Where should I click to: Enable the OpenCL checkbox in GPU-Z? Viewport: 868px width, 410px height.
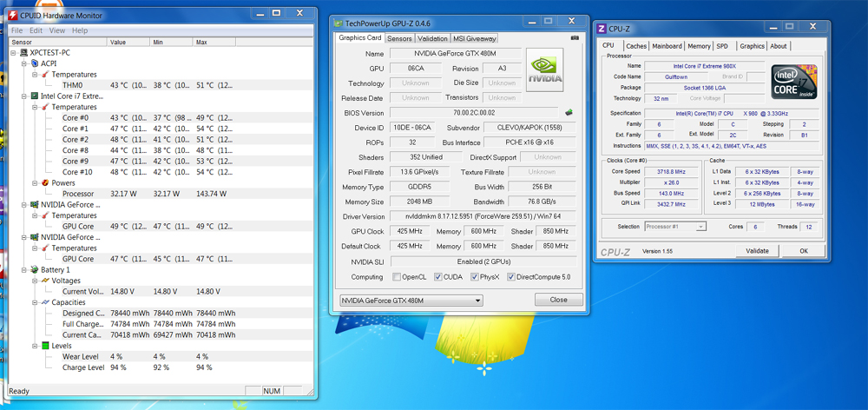point(397,276)
